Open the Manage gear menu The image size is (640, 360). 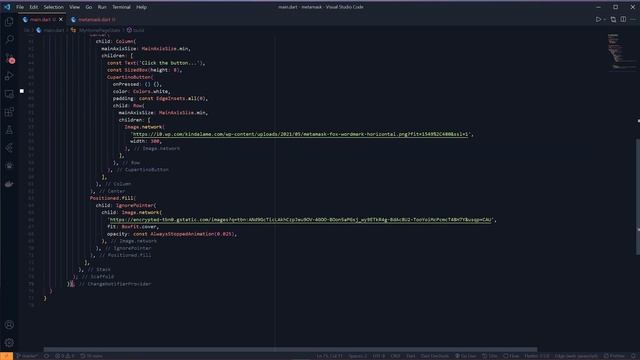coord(9,343)
